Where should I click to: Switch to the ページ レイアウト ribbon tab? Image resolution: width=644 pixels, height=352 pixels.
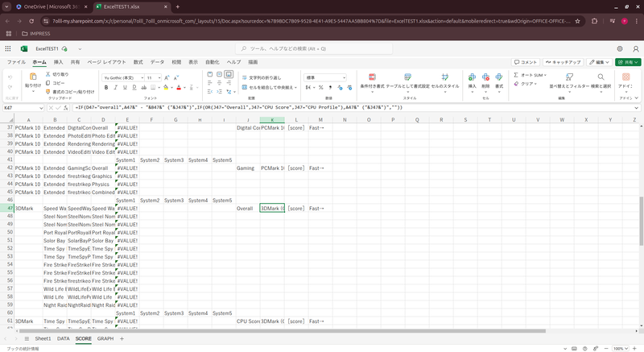point(106,62)
